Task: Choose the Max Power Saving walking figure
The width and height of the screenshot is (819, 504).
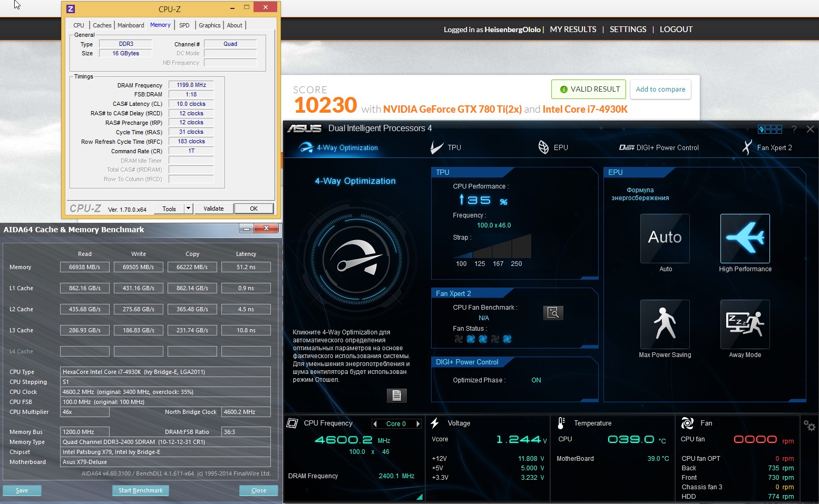Action: [665, 324]
